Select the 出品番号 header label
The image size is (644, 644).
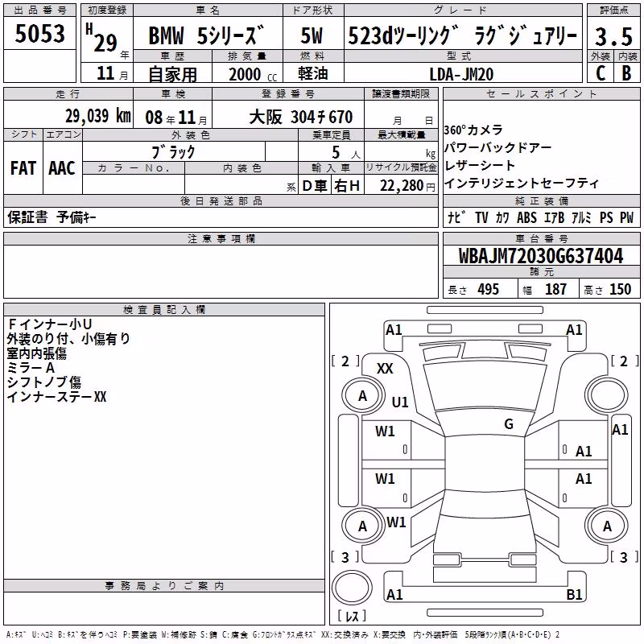(x=39, y=10)
